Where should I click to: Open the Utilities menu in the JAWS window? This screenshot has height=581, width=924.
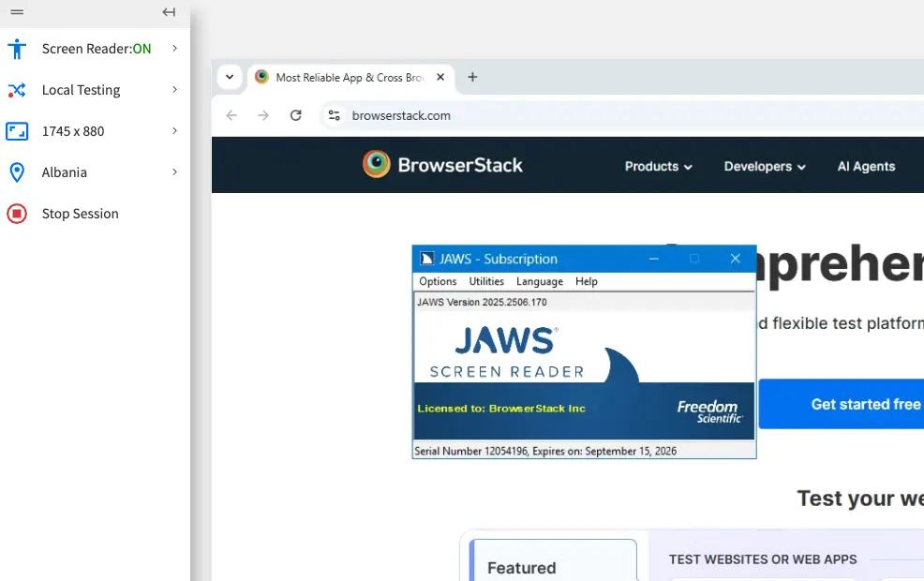point(485,281)
